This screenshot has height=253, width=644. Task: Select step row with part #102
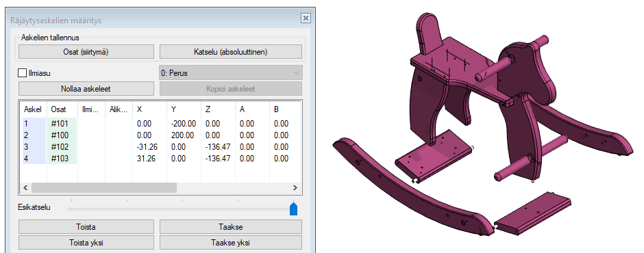coord(160,147)
